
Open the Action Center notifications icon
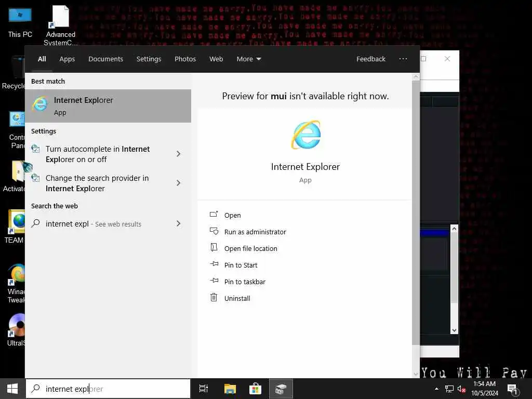click(513, 389)
